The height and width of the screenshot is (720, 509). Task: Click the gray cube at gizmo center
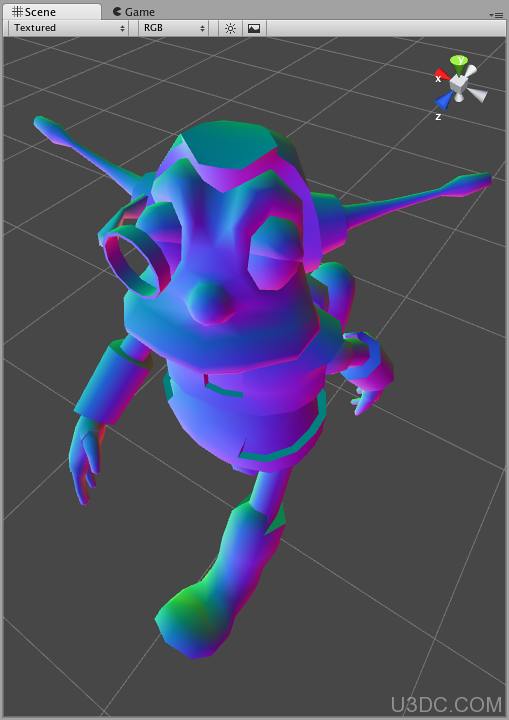pyautogui.click(x=458, y=84)
